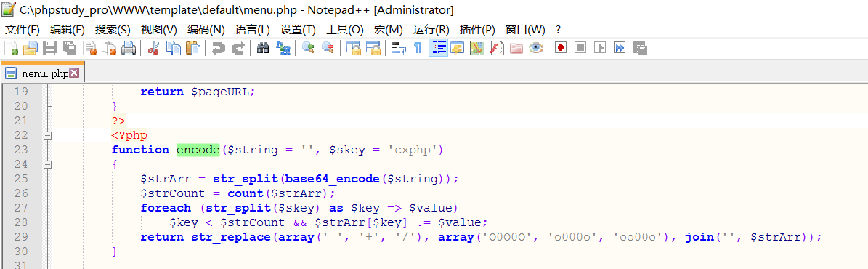Open the 文件(F) menu
Screen dimensions: 868x269
[x=23, y=29]
